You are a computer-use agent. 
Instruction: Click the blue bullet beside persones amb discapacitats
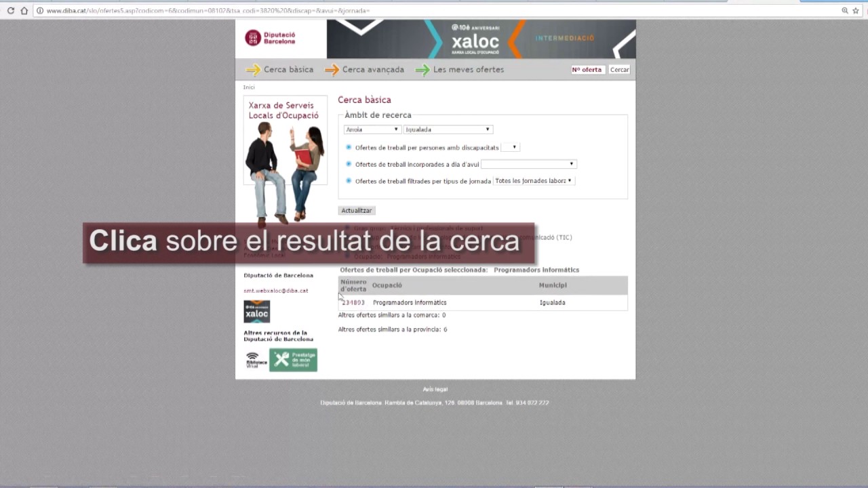pyautogui.click(x=349, y=147)
